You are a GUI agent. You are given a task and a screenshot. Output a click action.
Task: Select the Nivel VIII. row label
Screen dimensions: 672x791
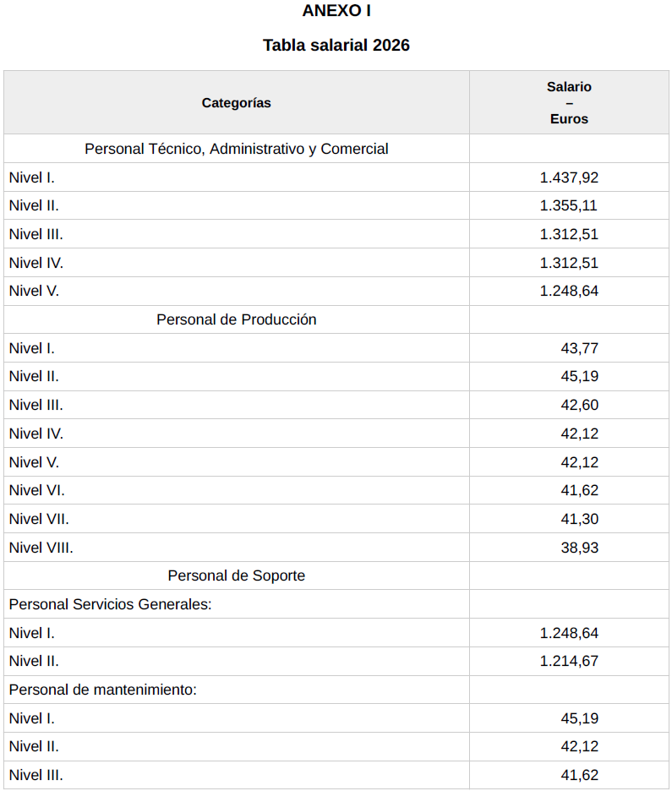click(41, 548)
